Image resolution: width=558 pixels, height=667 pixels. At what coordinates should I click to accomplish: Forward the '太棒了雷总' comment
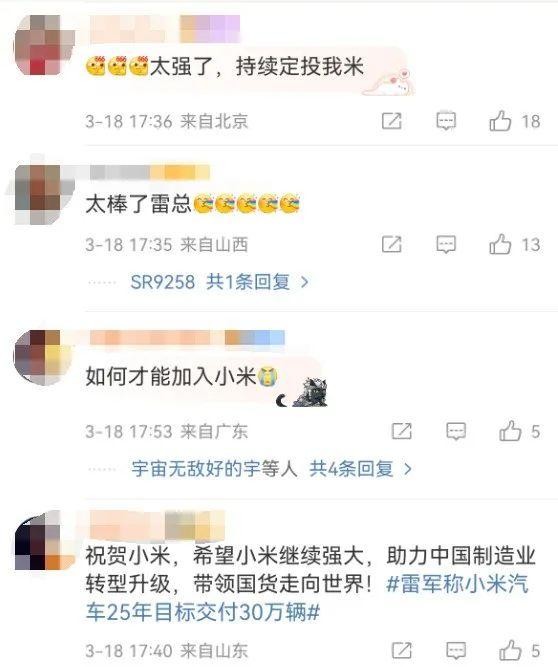(391, 245)
